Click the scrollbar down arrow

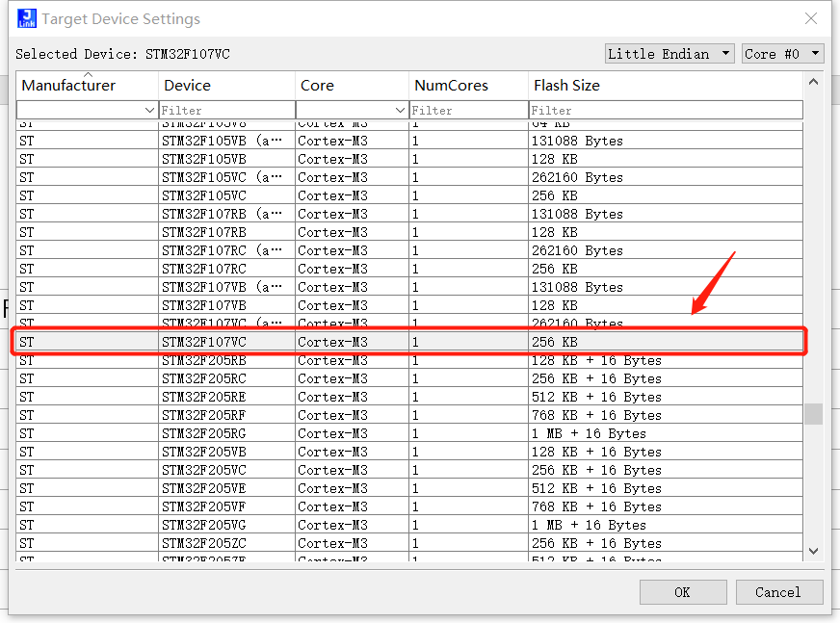point(813,551)
